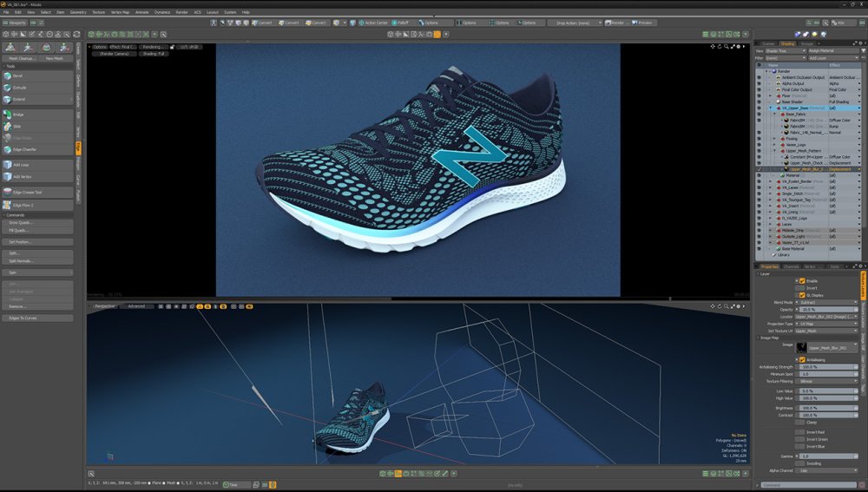
Task: Click the magnifier icon below the 3D viewport
Action: click(x=91, y=474)
